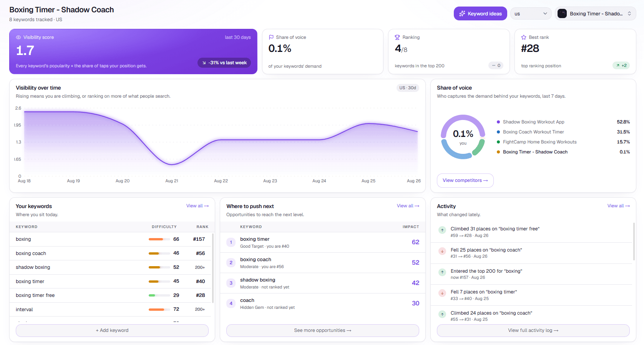The width and height of the screenshot is (644, 345).
Task: Click impact score 62 for boxing timer
Action: (x=415, y=242)
